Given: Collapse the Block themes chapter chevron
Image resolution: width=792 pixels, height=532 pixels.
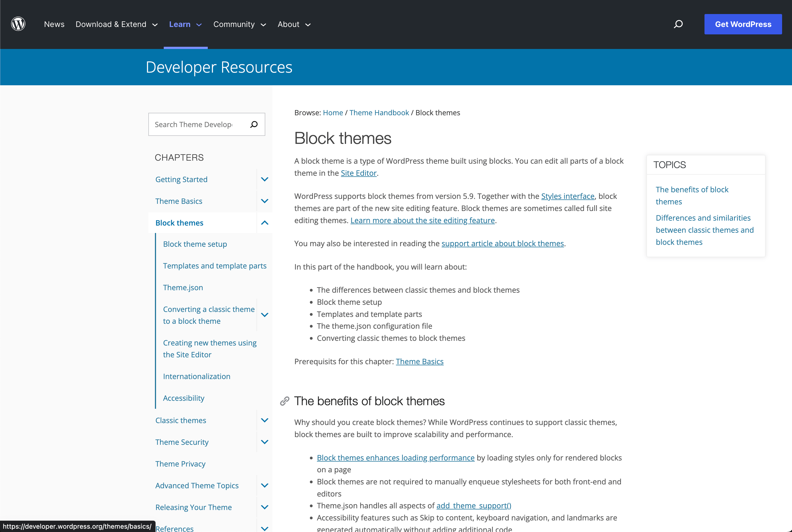Looking at the screenshot, I should coord(265,223).
